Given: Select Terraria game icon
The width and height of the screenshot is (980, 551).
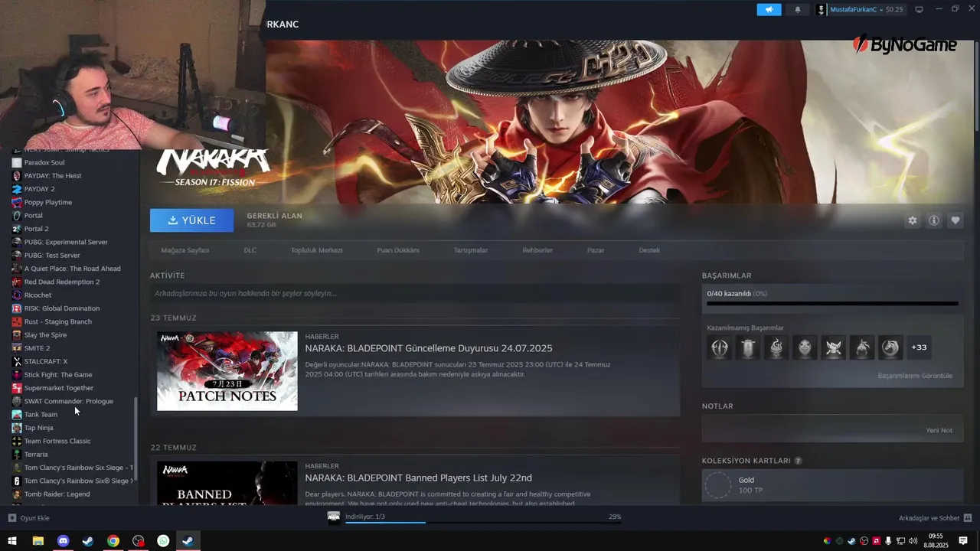Looking at the screenshot, I should 17,455.
